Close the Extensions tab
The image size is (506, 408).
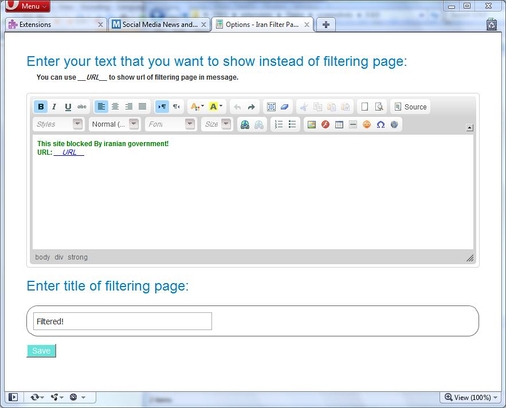(100, 25)
